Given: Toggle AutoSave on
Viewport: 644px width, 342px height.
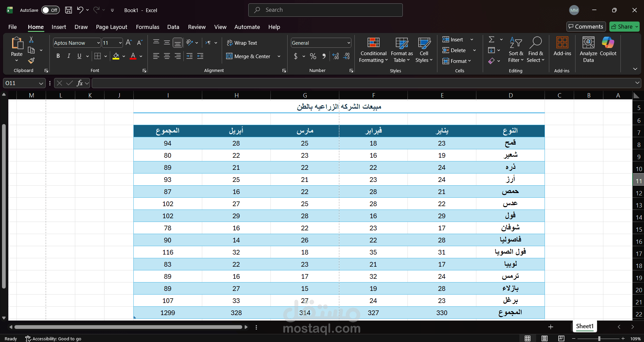Looking at the screenshot, I should click(x=50, y=10).
